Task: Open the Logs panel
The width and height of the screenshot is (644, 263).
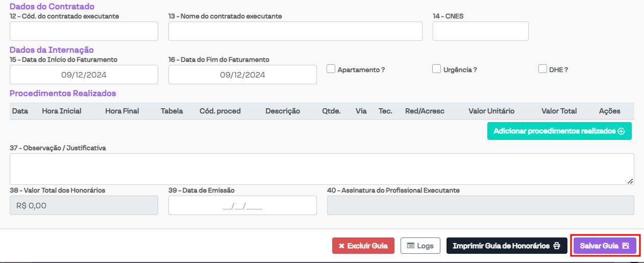Action: [x=420, y=246]
